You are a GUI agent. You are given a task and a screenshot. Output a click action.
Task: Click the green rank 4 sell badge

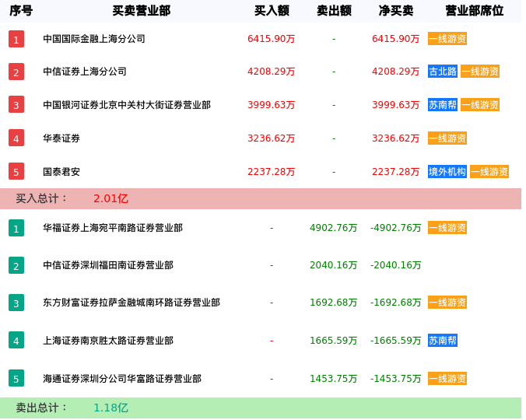point(16,340)
